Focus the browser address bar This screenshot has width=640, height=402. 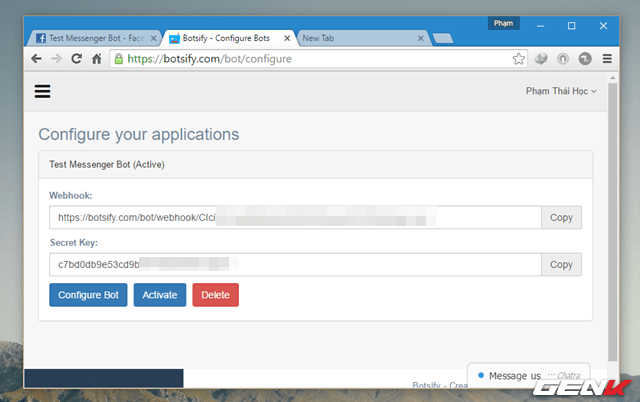tap(318, 59)
